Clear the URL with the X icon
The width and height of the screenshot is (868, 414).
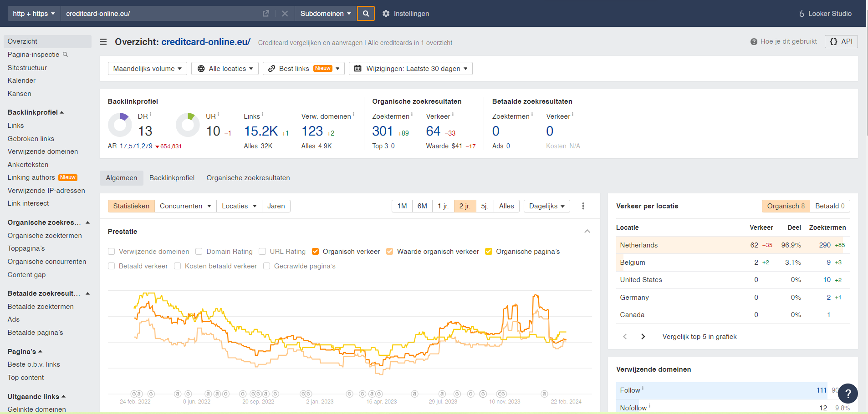pyautogui.click(x=285, y=14)
